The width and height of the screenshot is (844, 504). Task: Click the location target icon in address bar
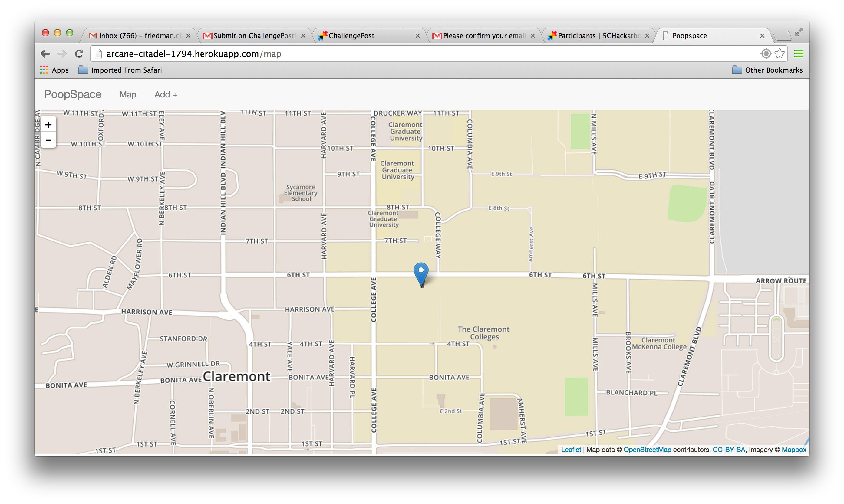coord(766,54)
